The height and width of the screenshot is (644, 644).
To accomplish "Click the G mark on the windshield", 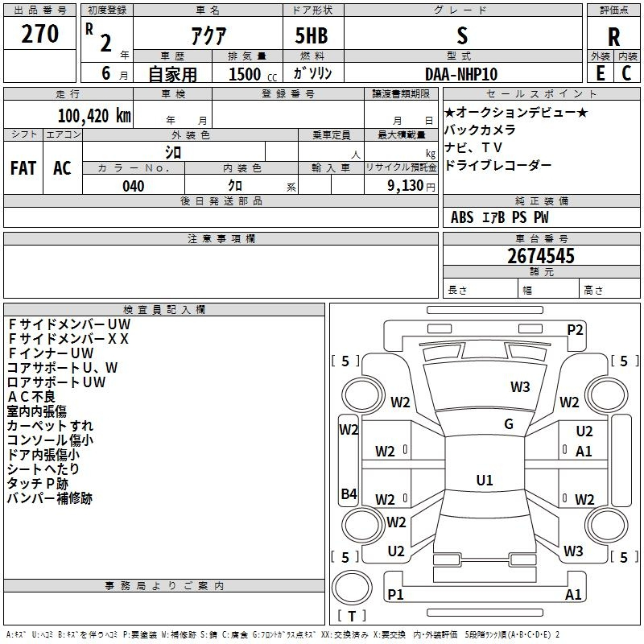I will [509, 424].
